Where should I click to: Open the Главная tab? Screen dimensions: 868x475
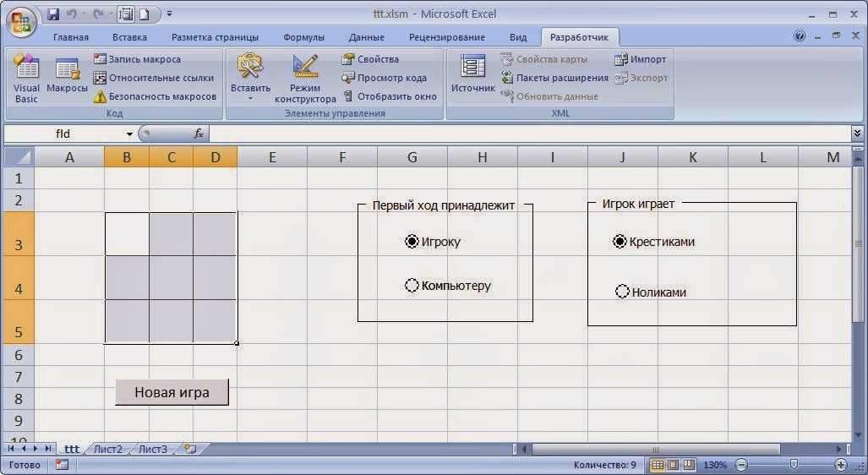click(71, 37)
